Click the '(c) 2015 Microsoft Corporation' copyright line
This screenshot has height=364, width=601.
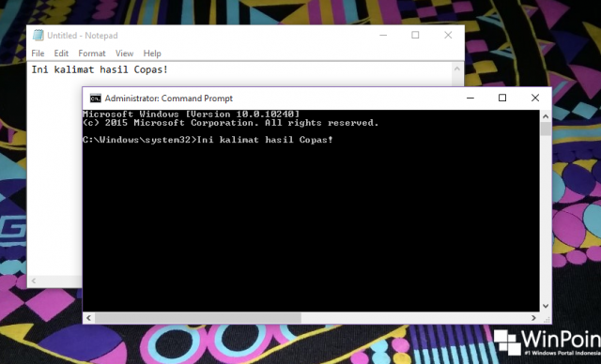[231, 123]
